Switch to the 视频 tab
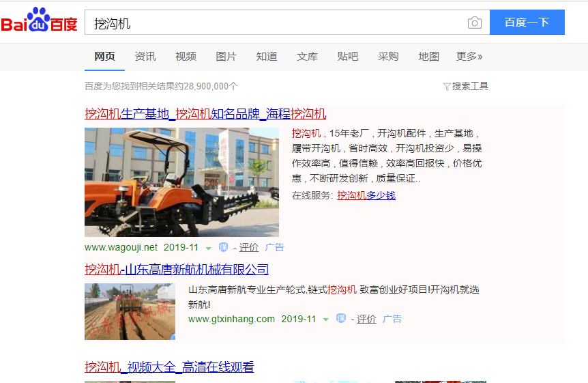 tap(186, 57)
